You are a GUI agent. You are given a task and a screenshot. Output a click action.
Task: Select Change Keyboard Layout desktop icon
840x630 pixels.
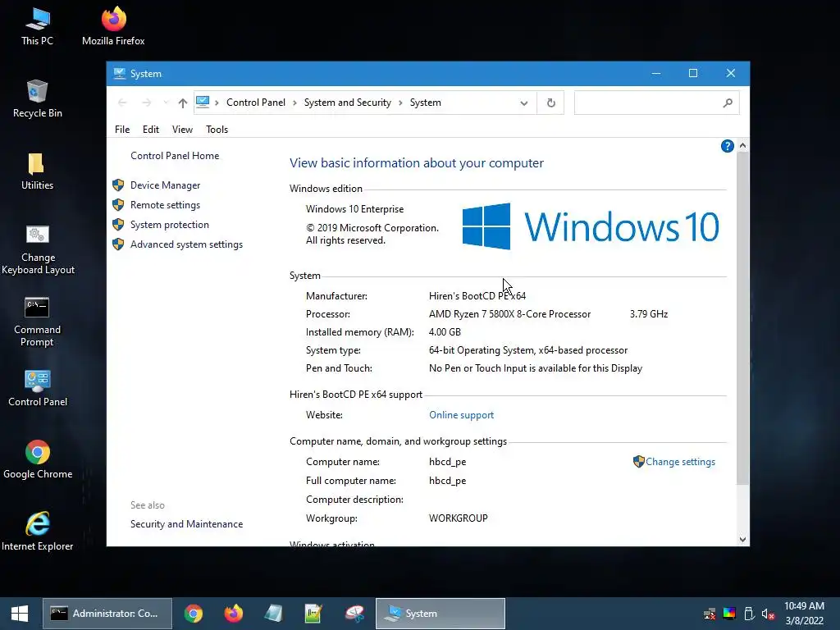[38, 249]
